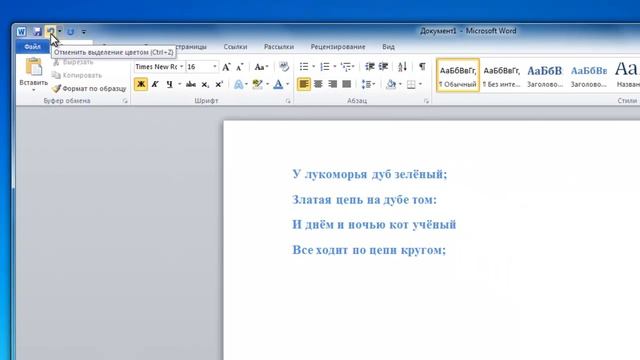Click the Копировать copy button
The image size is (640, 360).
tap(77, 75)
